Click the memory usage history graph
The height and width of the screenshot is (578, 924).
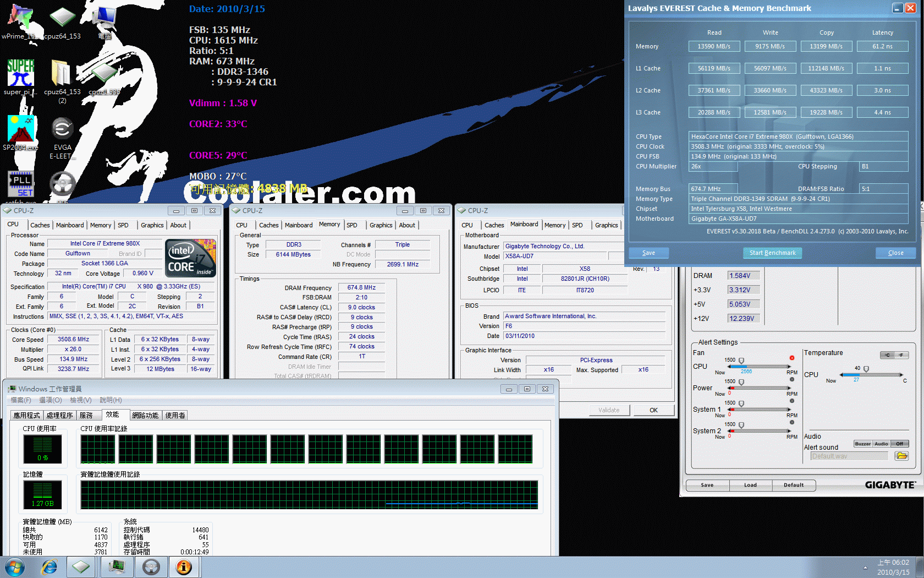[309, 495]
